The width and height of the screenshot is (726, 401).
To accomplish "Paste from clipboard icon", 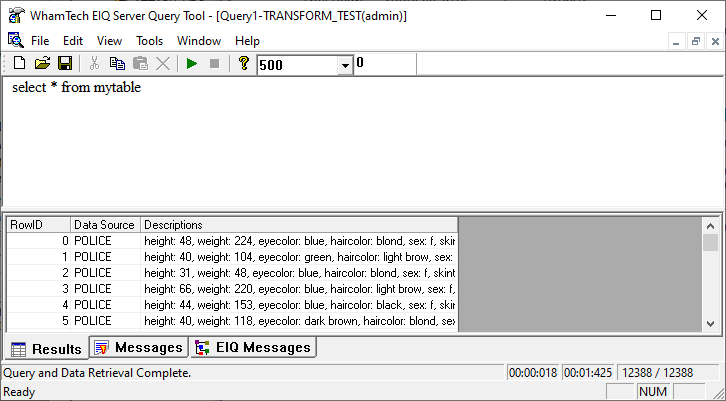I will [140, 63].
